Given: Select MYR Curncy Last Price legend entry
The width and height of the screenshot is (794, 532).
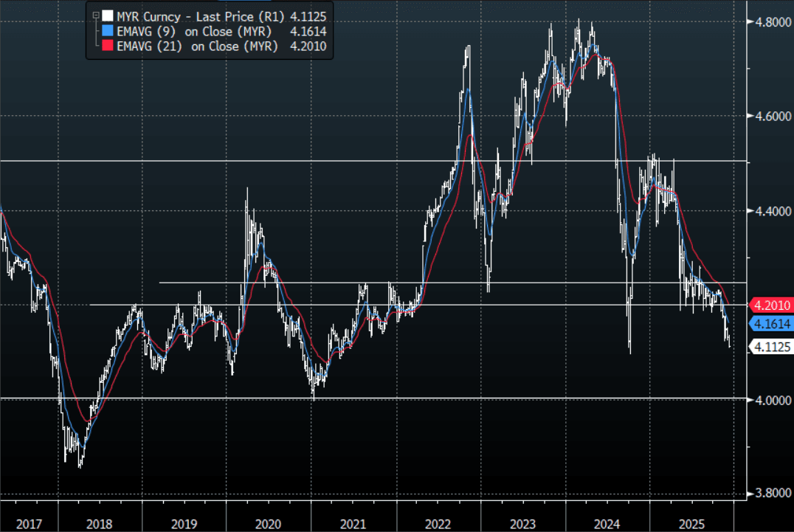Looking at the screenshot, I should (x=198, y=15).
